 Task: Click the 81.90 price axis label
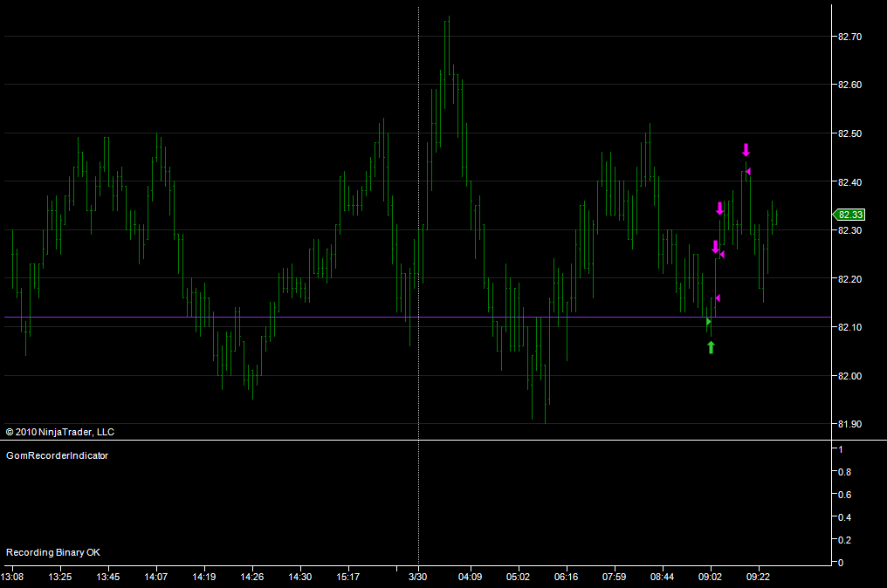(x=849, y=424)
